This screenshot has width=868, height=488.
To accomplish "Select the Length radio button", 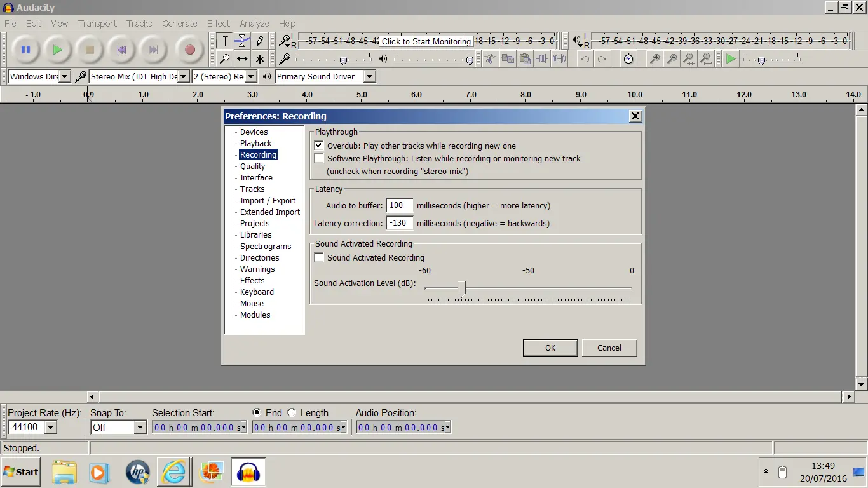I will (x=292, y=412).
